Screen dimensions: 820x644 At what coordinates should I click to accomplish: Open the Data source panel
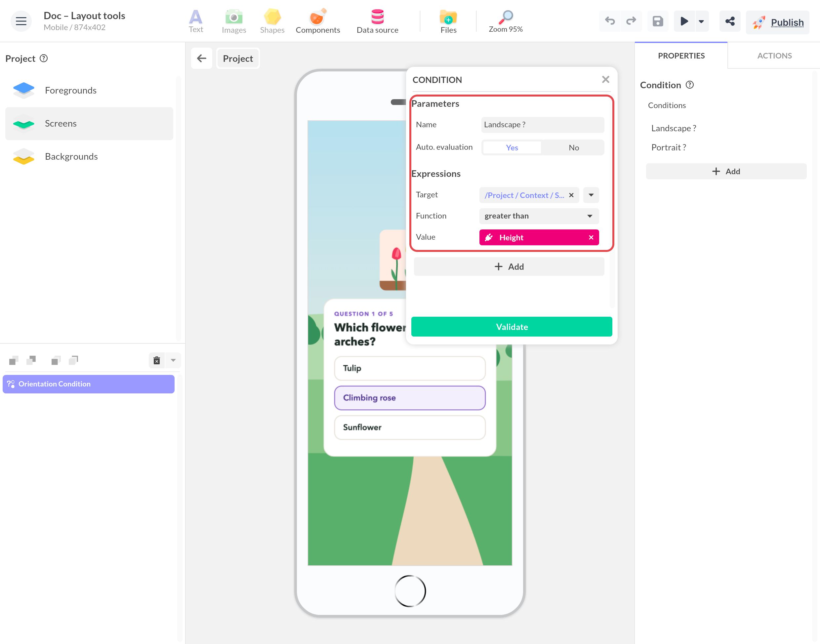click(x=377, y=21)
